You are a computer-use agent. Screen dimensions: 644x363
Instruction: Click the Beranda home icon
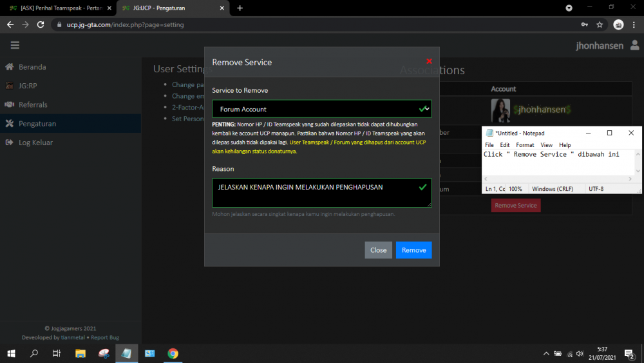coord(10,66)
